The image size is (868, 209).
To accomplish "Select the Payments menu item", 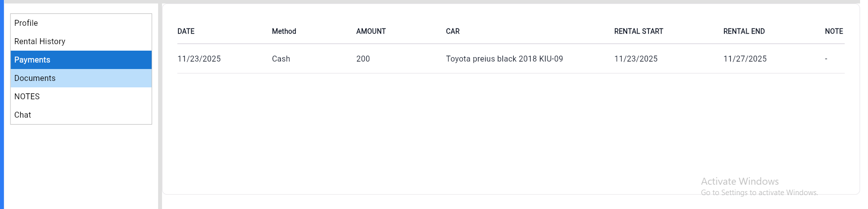I will [x=32, y=60].
